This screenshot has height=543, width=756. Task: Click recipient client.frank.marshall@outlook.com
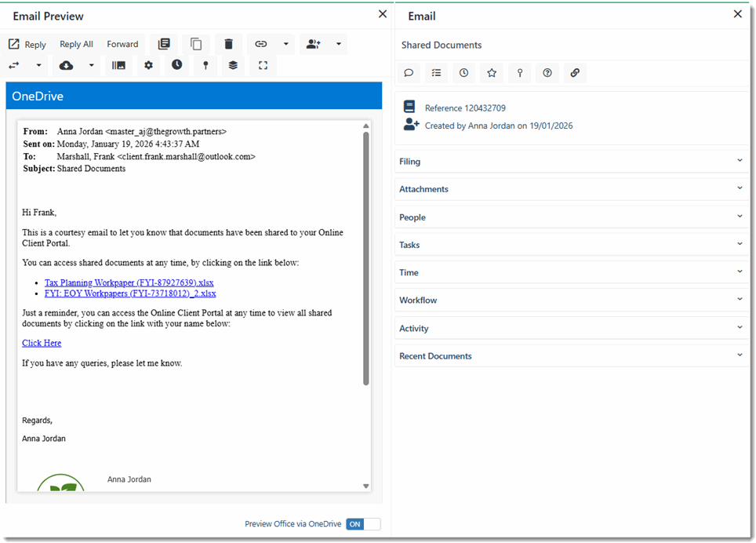tap(186, 156)
